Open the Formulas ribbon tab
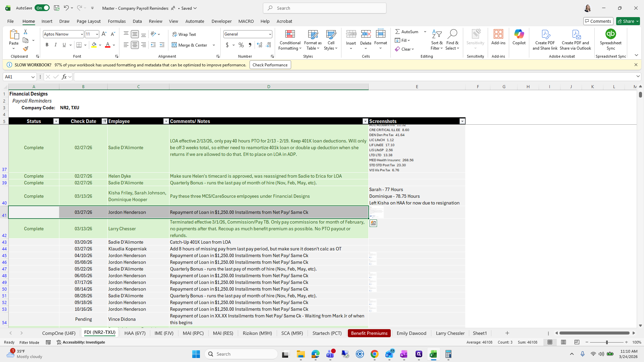Viewport: 644px width, 362px height. (x=117, y=21)
